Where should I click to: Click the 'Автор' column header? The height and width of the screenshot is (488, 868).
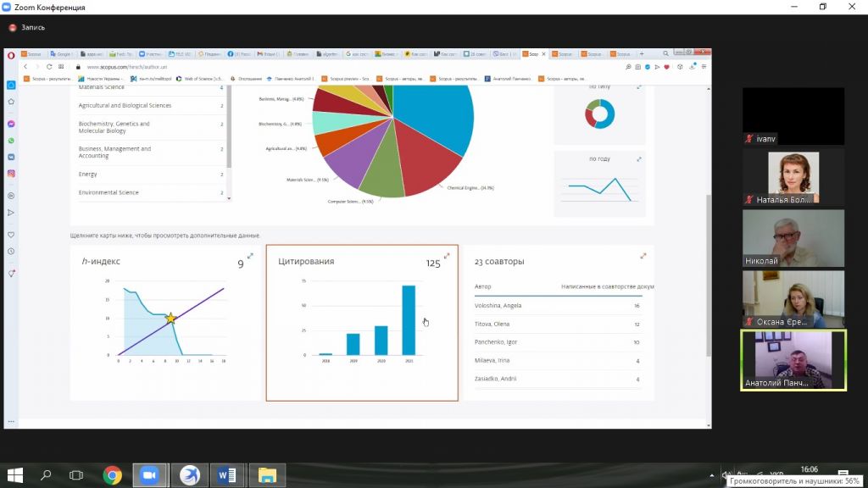(482, 286)
